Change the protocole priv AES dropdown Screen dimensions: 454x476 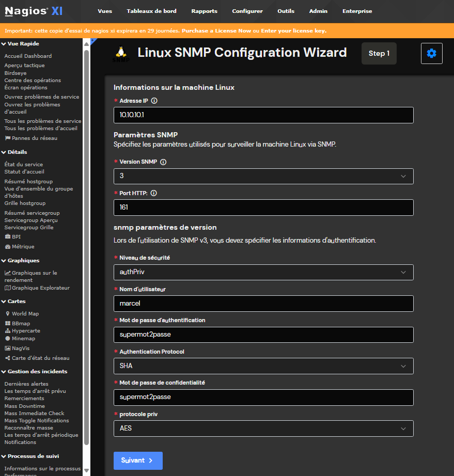(x=263, y=429)
